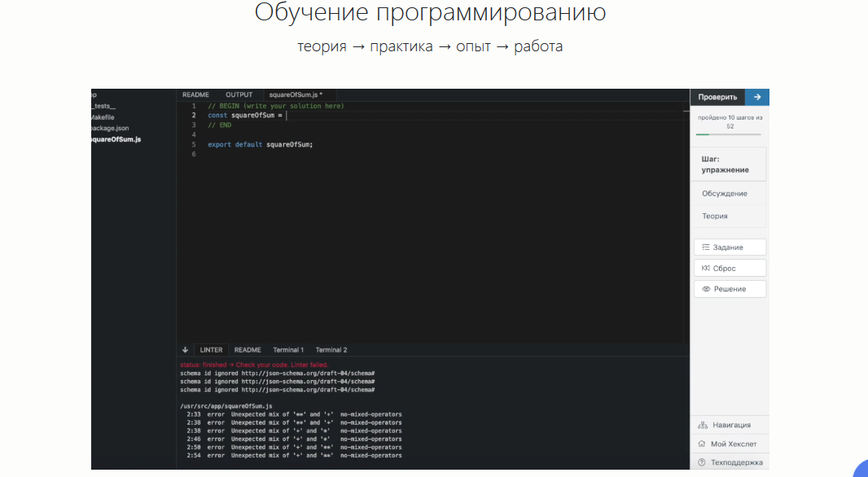Click the course progress bar

pos(729,134)
